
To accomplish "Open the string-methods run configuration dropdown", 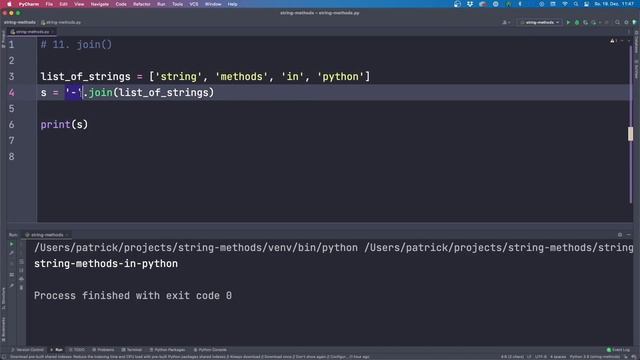I will [x=540, y=22].
